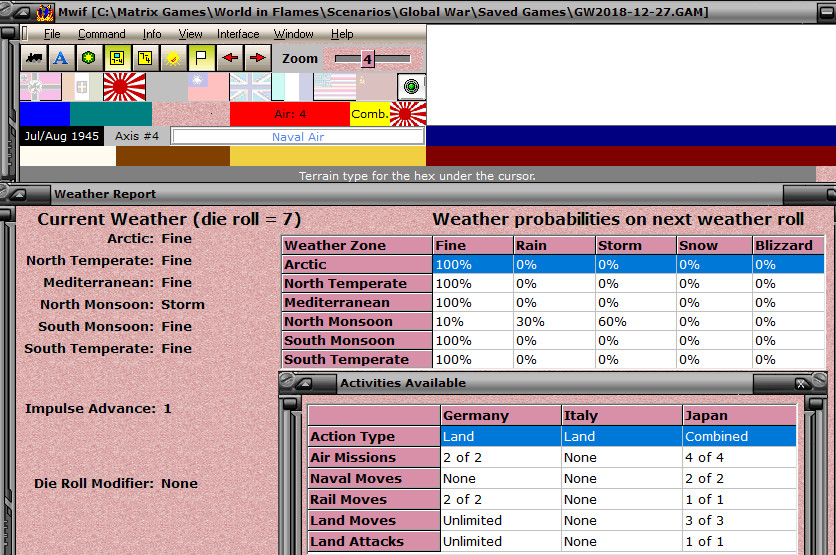Toggle the sun weather icon
The height and width of the screenshot is (555, 836).
click(173, 58)
